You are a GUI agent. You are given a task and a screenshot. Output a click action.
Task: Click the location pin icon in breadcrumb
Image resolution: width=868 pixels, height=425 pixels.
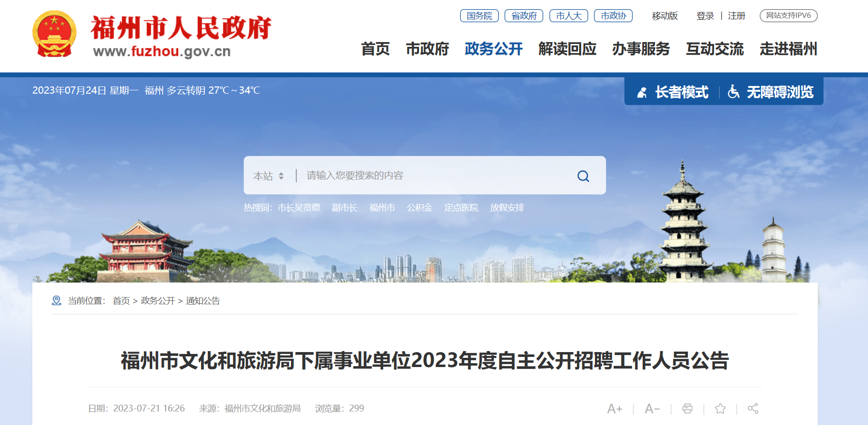(57, 300)
